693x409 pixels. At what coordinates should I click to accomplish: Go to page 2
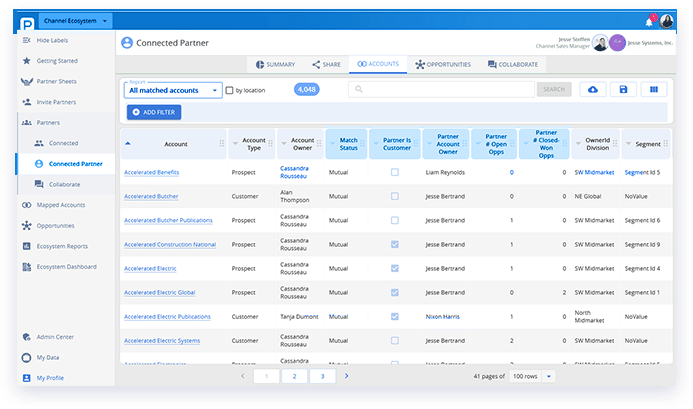click(294, 376)
